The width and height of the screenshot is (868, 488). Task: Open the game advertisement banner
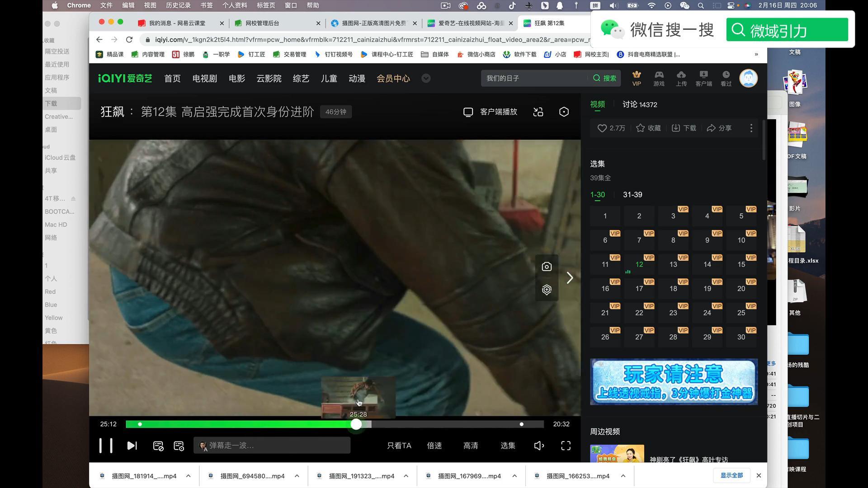click(674, 382)
